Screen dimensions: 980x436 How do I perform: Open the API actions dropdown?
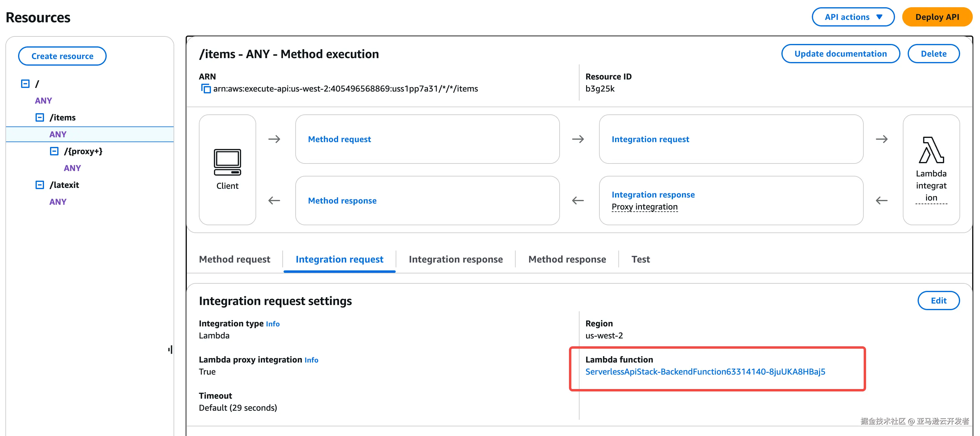(853, 17)
